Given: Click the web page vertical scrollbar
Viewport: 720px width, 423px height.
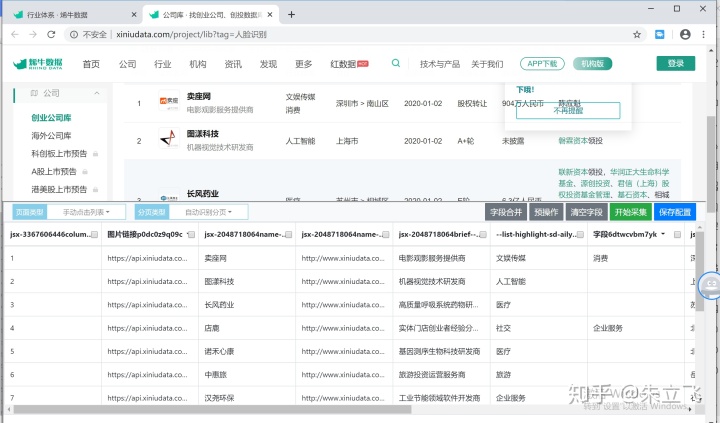Looking at the screenshot, I should click(710, 163).
